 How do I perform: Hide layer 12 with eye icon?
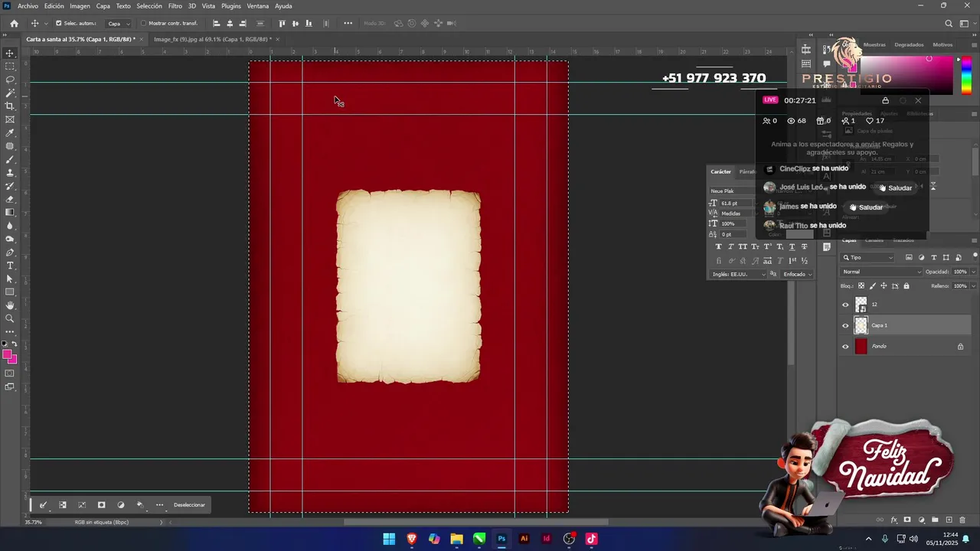845,305
